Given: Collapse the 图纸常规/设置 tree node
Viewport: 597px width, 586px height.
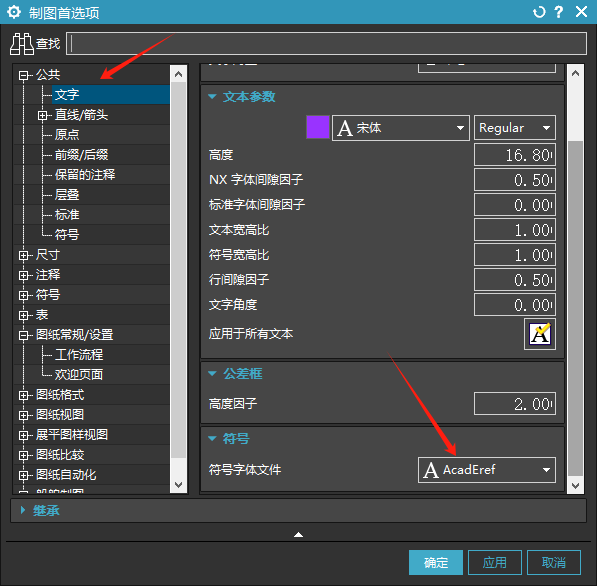Looking at the screenshot, I should pos(24,335).
